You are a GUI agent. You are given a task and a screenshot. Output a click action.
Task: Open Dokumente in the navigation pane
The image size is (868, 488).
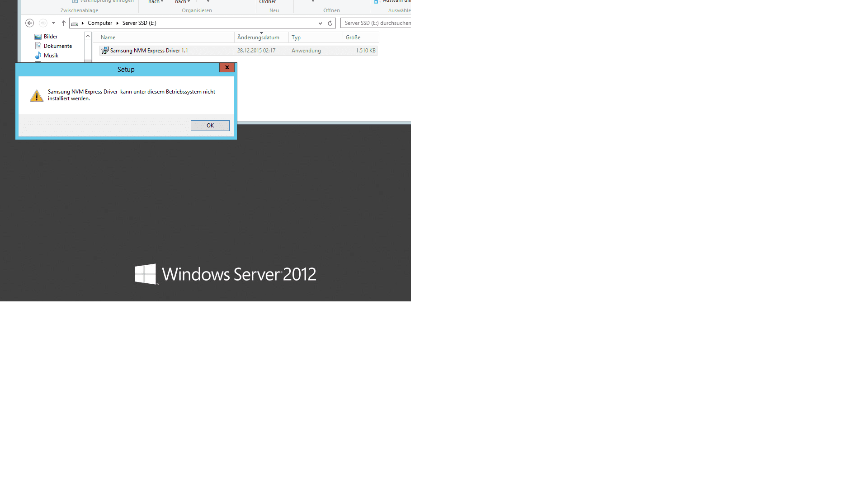coord(58,46)
